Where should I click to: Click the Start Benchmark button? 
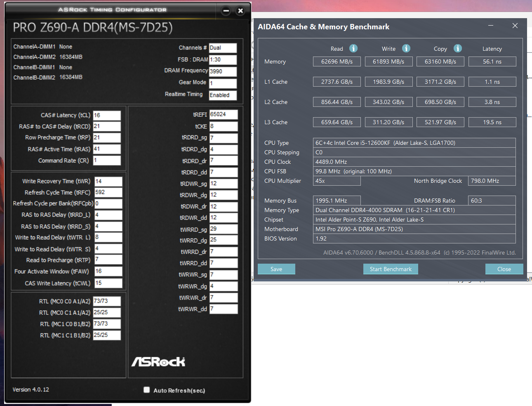(x=391, y=269)
